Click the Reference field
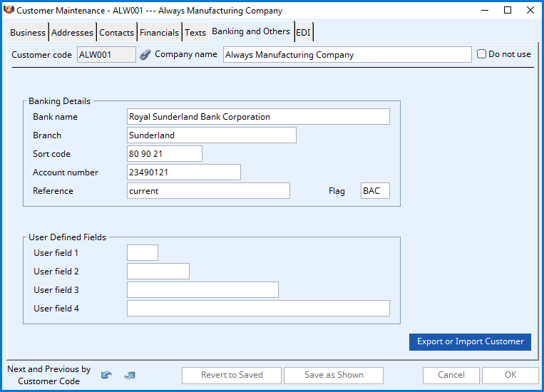 click(208, 191)
